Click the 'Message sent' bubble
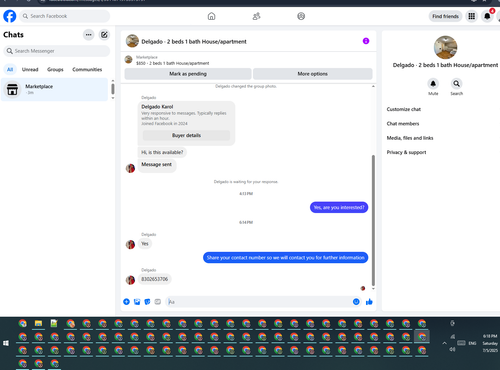The height and width of the screenshot is (370, 500). pyautogui.click(x=157, y=165)
